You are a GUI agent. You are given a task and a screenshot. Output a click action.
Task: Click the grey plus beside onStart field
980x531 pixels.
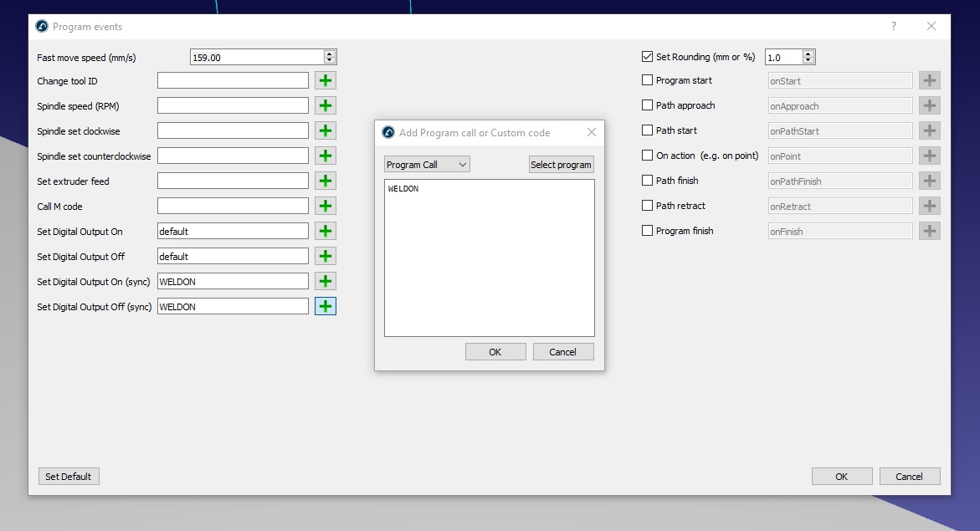(930, 80)
